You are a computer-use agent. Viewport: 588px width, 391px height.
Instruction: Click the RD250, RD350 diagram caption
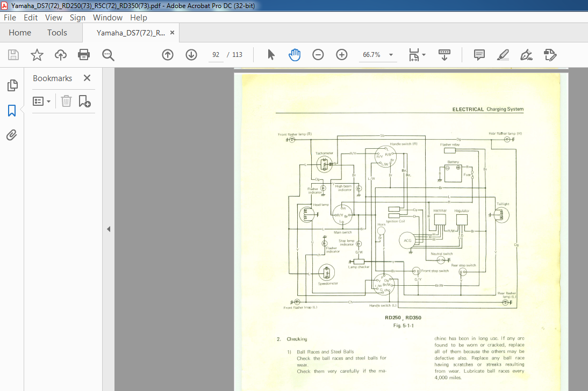point(403,317)
